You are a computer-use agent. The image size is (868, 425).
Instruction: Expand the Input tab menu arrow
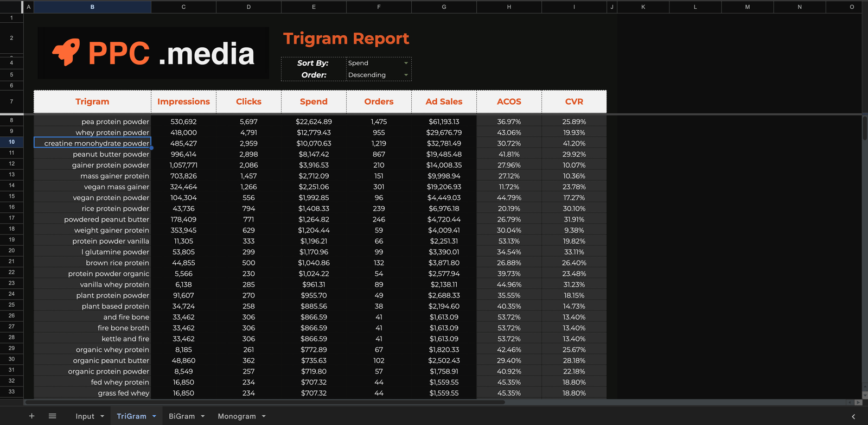pyautogui.click(x=102, y=416)
